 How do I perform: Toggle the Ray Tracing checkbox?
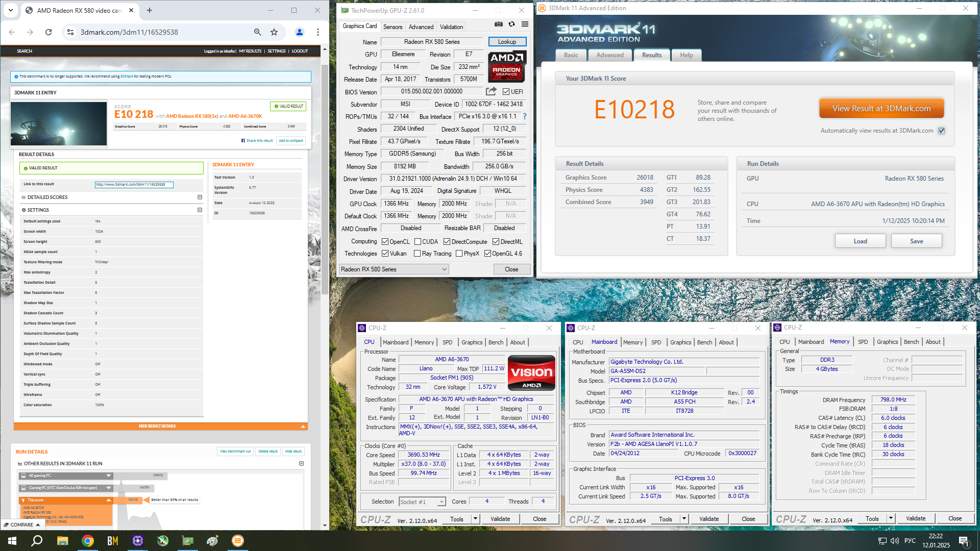(417, 253)
